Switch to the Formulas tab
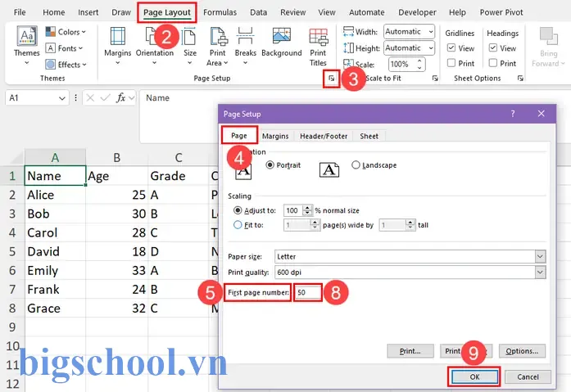The image size is (571, 392). [220, 12]
